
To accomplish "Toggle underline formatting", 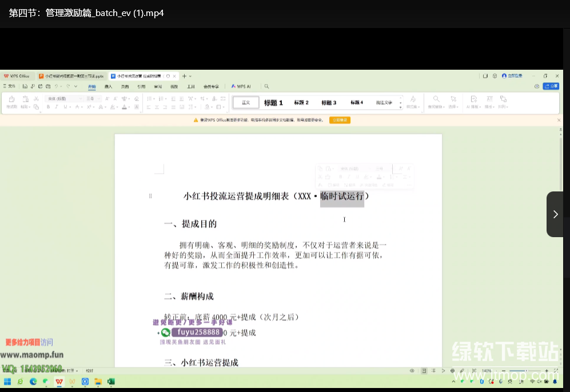I will point(65,107).
